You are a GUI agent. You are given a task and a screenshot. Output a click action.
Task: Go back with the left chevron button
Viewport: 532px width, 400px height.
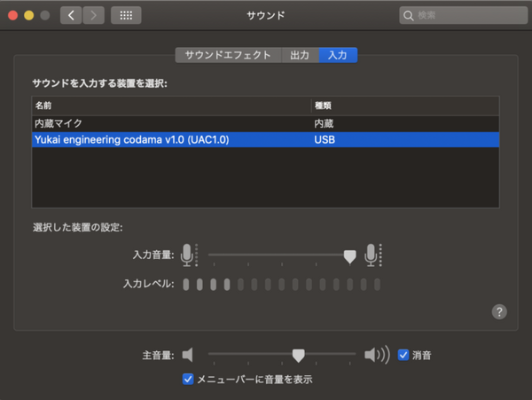[72, 15]
